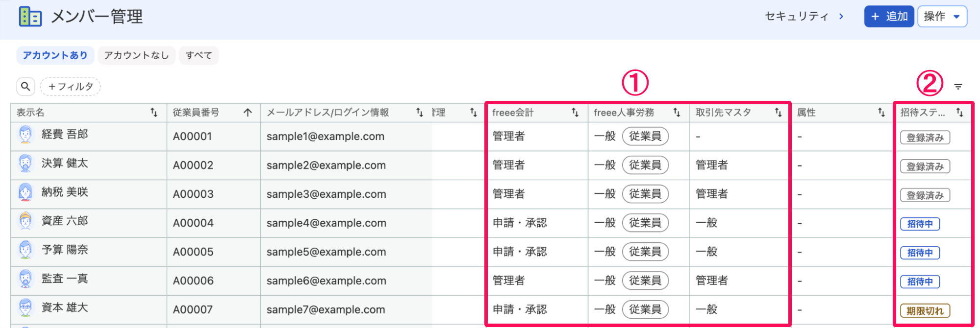Click avatar of 監査 一真

25,279
